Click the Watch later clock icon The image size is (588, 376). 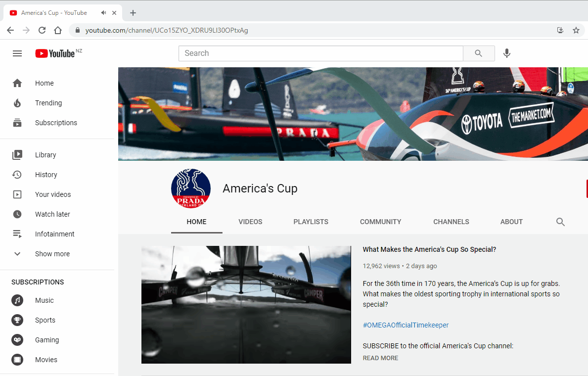click(17, 214)
